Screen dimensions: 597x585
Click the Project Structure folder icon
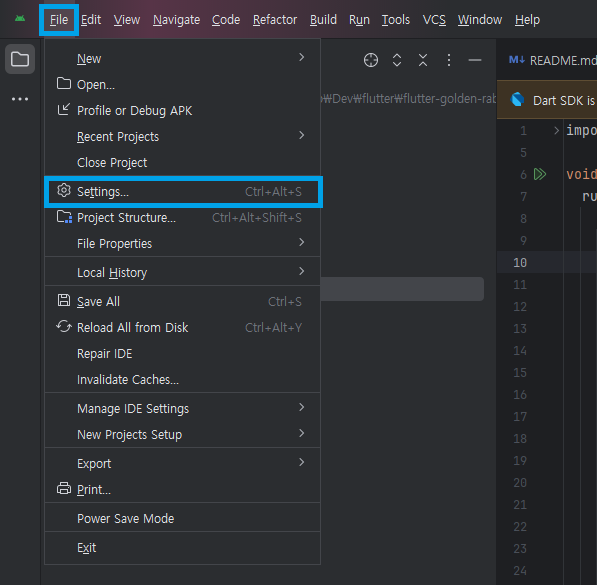(64, 217)
